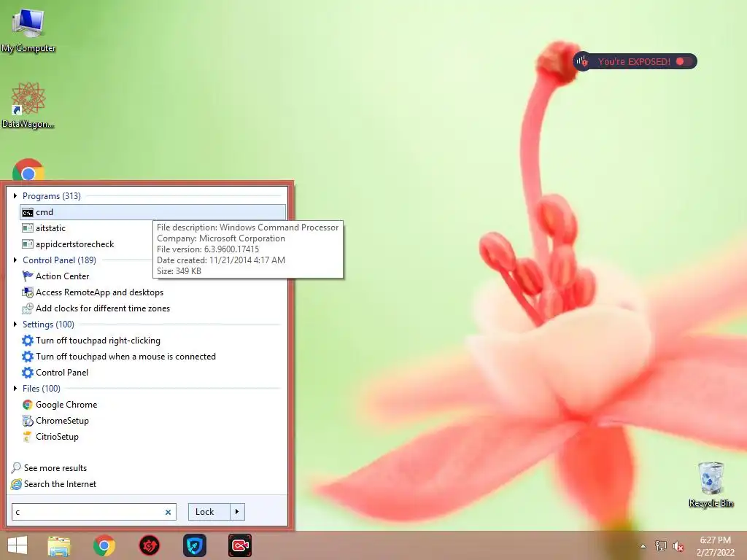Open Action Center from results
Viewport: 747px width, 560px height.
(x=55, y=276)
